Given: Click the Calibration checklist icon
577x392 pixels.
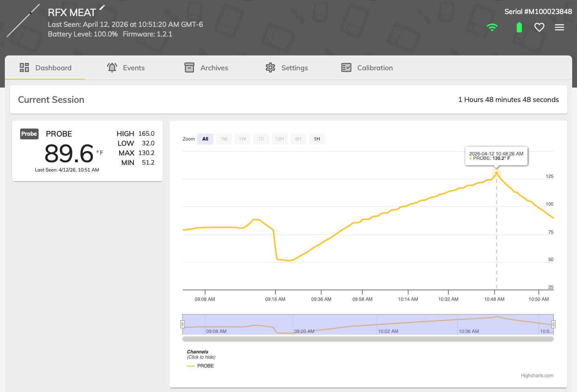Looking at the screenshot, I should [x=346, y=67].
